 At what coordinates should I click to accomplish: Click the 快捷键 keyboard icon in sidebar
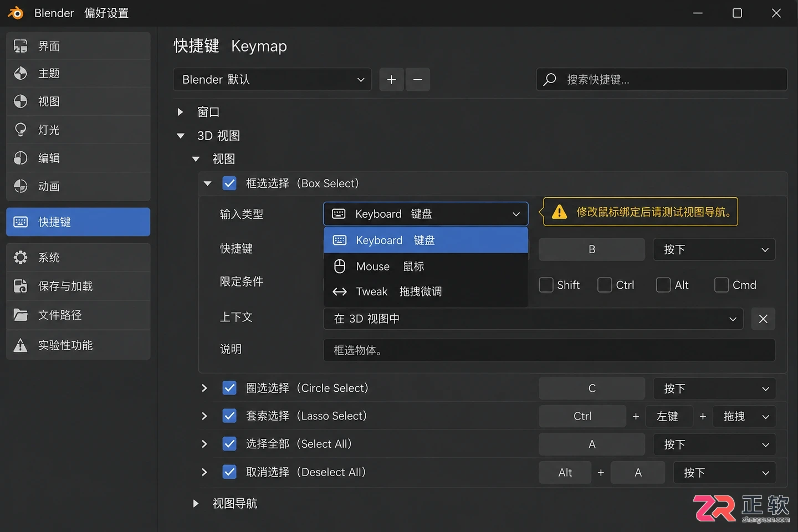click(x=21, y=222)
